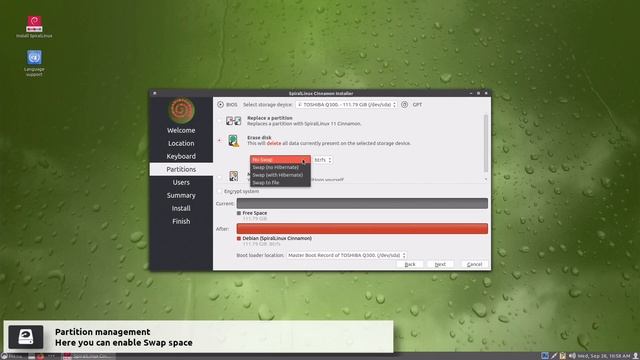Go to the Finish step in sidebar
This screenshot has height=360, width=640.
tap(181, 222)
